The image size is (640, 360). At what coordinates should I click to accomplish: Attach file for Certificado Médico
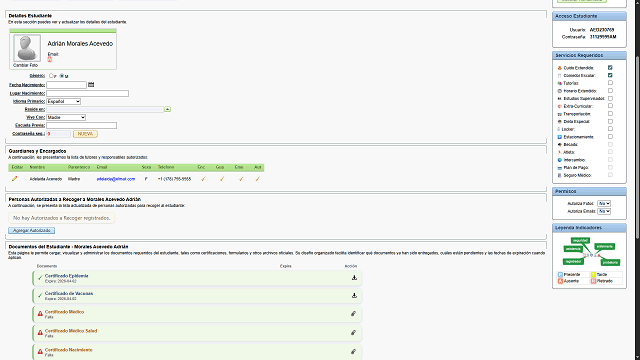click(353, 313)
